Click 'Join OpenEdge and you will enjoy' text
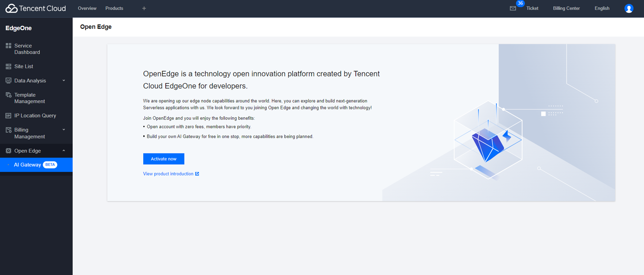The height and width of the screenshot is (275, 644). coord(199,118)
